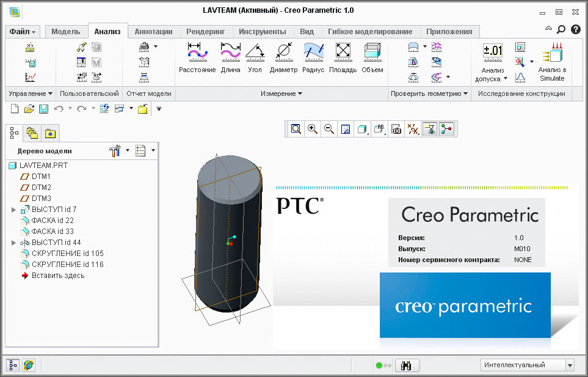This screenshot has width=588, height=377.
Task: Toggle model tree display in status bar
Action: (x=13, y=365)
